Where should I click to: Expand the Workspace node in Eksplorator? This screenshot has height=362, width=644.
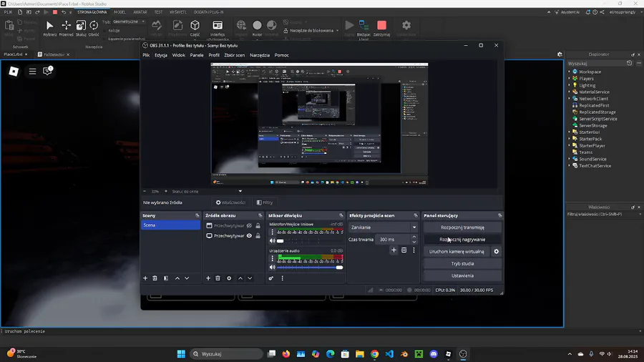[570, 72]
